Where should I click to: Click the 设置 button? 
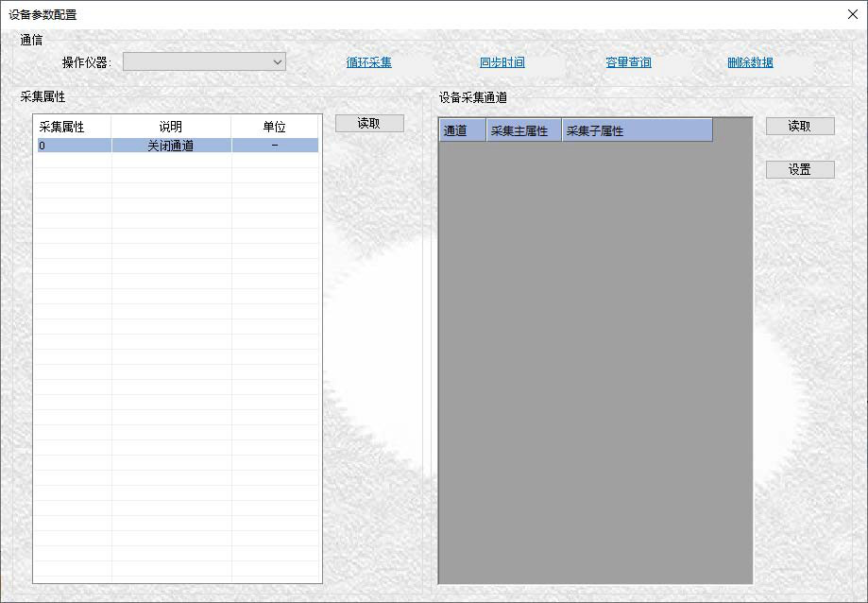(x=800, y=169)
